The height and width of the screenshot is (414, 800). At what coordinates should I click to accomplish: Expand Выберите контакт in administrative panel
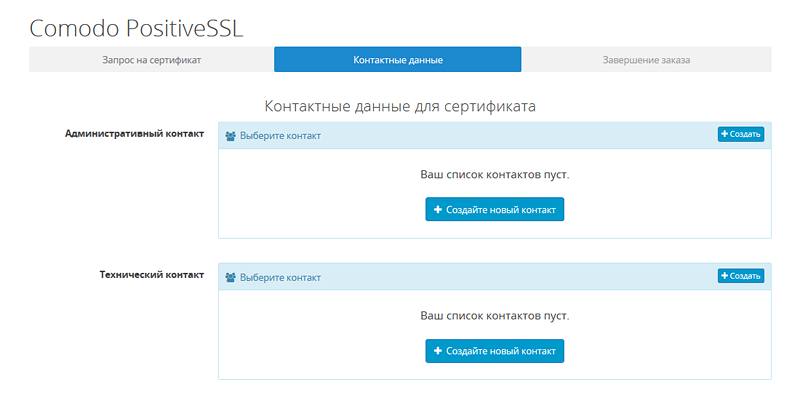click(280, 136)
